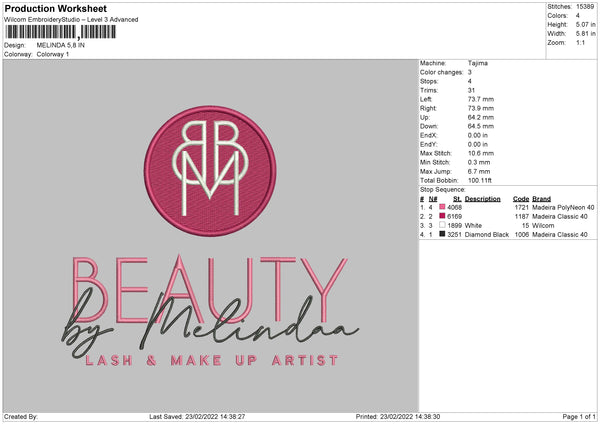Click 'LASH & MAKE UP ARTIST' lettering

(x=212, y=360)
